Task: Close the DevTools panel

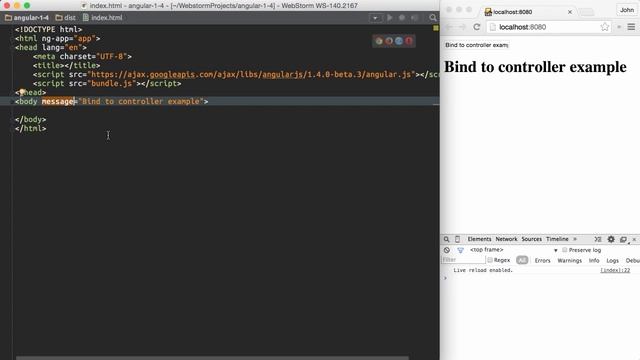Action: [x=634, y=239]
